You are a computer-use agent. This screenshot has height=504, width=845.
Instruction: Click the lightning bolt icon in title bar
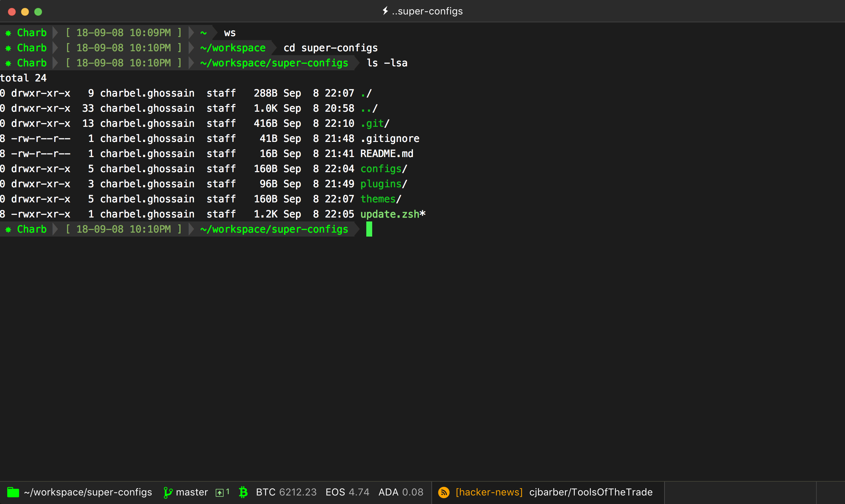click(385, 11)
